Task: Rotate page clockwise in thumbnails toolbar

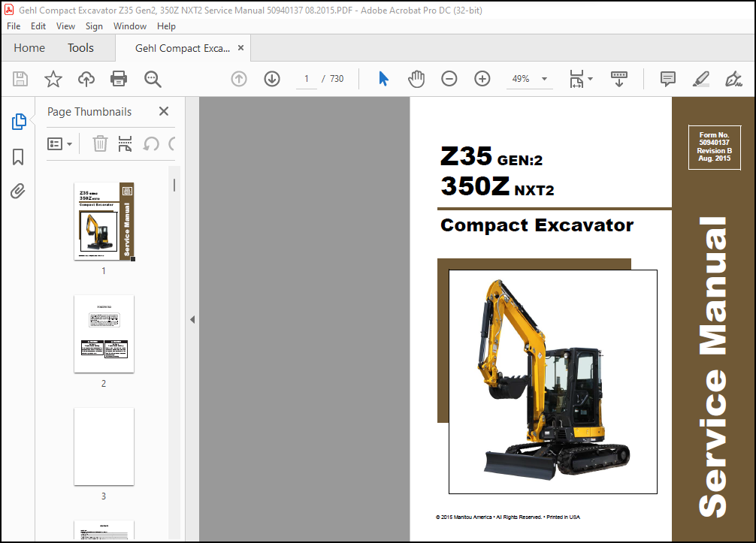Action: tap(172, 143)
